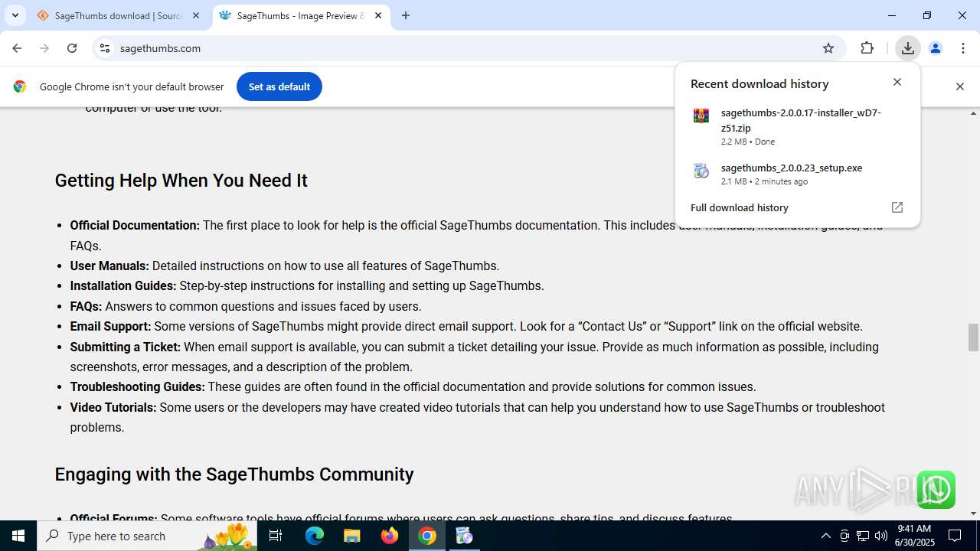Viewport: 980px width, 551px height.
Task: Launch Microsoft Edge from taskbar
Action: [x=315, y=536]
